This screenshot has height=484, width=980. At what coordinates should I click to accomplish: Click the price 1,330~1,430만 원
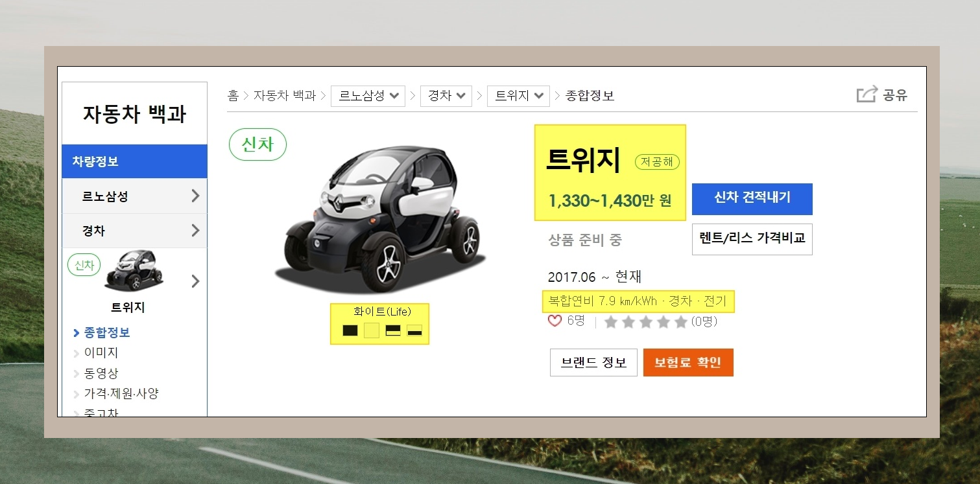click(610, 201)
